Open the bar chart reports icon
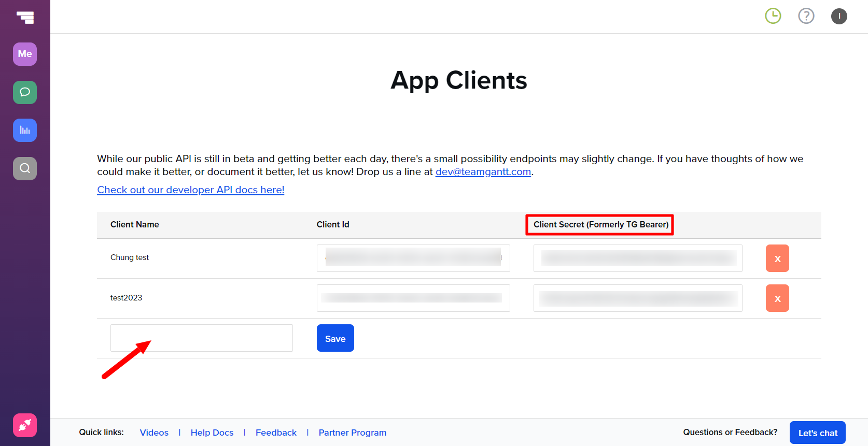The width and height of the screenshot is (868, 446). click(x=25, y=130)
